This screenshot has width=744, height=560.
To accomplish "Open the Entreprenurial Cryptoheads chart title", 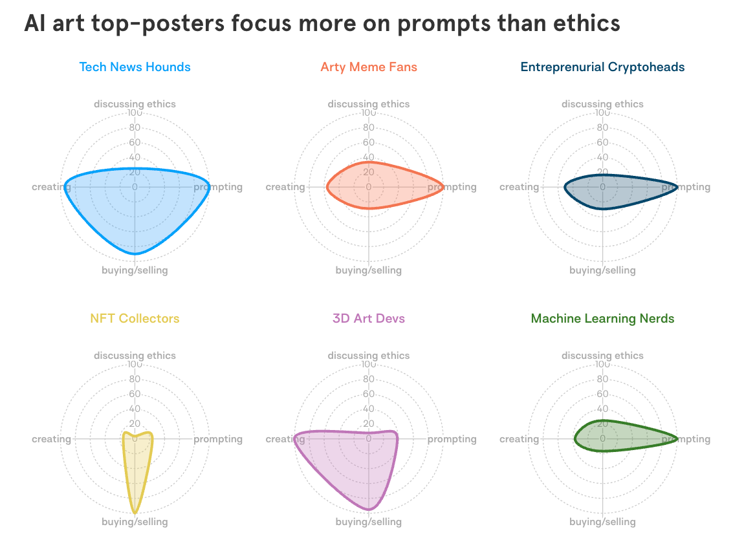I will [602, 67].
